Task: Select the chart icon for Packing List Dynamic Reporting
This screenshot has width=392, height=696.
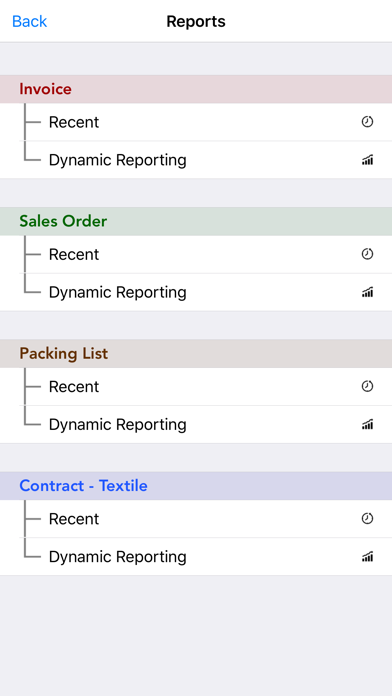Action: coord(367,424)
